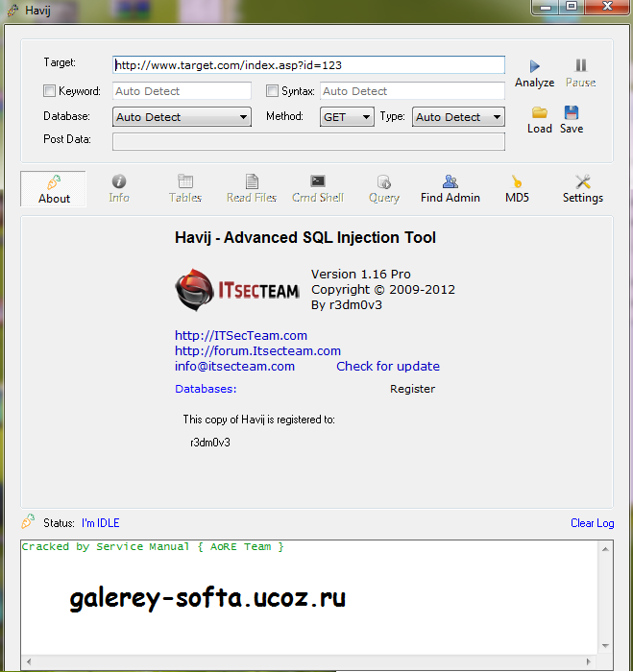633x672 pixels.
Task: Switch to the Tables tab
Action: 185,189
